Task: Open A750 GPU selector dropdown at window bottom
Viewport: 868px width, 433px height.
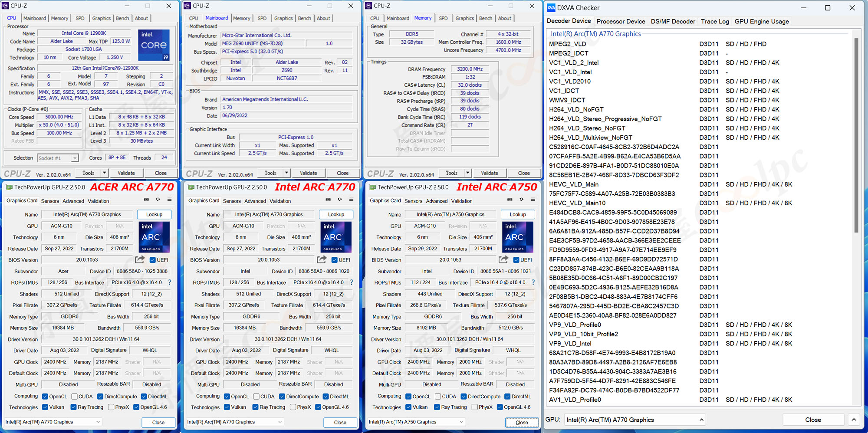Action: coord(416,422)
